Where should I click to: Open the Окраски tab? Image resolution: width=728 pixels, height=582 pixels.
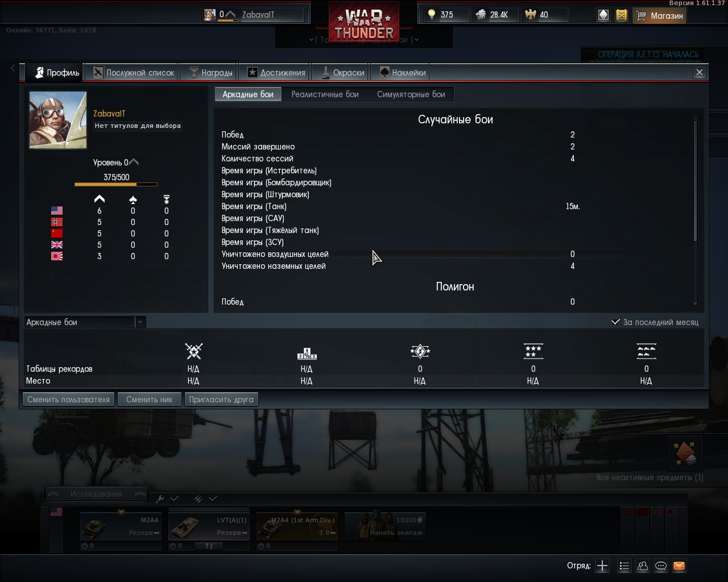[341, 73]
